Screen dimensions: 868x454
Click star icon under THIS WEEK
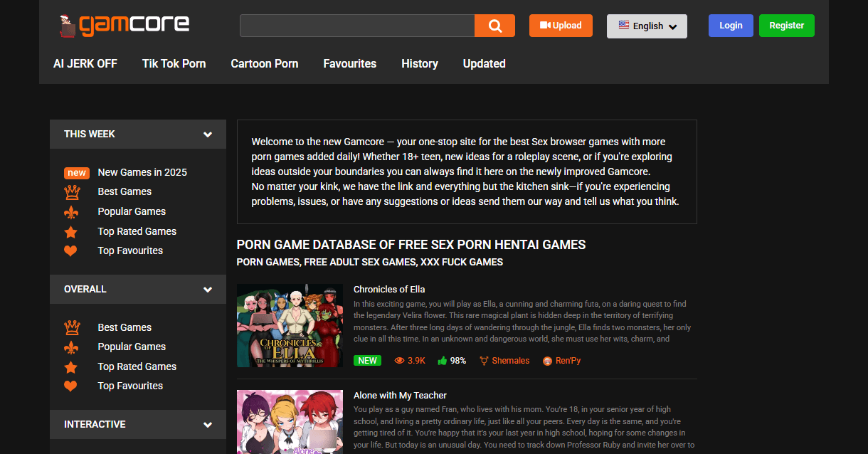(70, 232)
